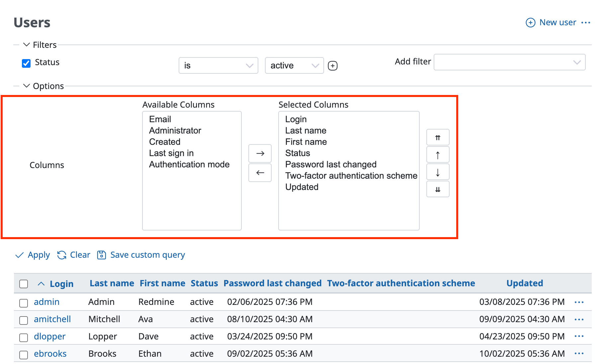Remove selected column with left arrow button
605x364 pixels.
260,173
